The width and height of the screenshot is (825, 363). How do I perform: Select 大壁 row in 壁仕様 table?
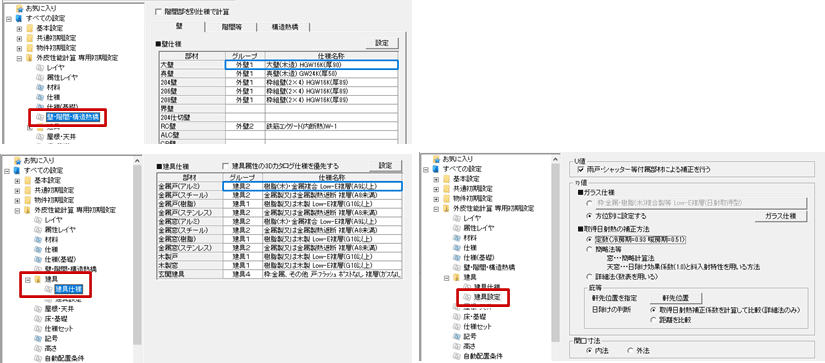click(278, 65)
